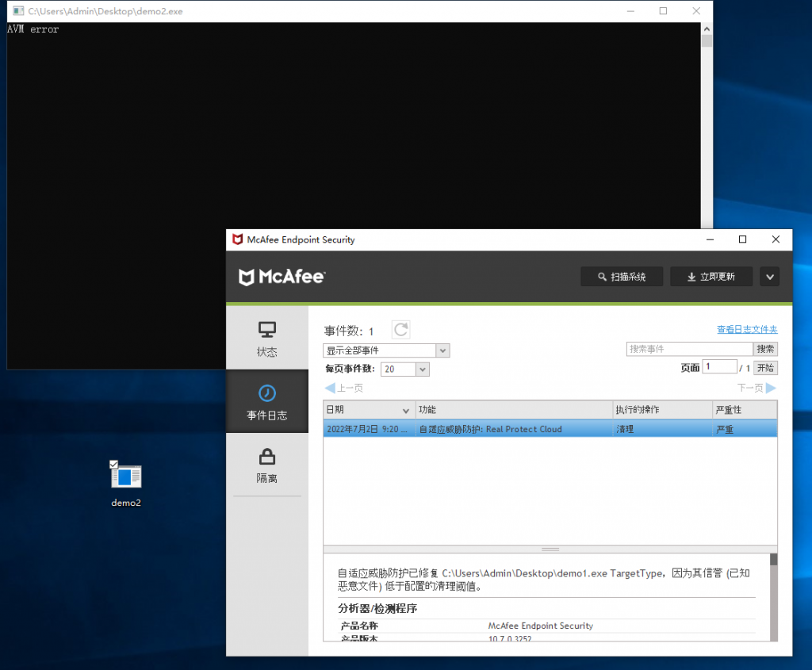This screenshot has width=812, height=670.
Task: Click the 搜索 search button
Action: (765, 349)
